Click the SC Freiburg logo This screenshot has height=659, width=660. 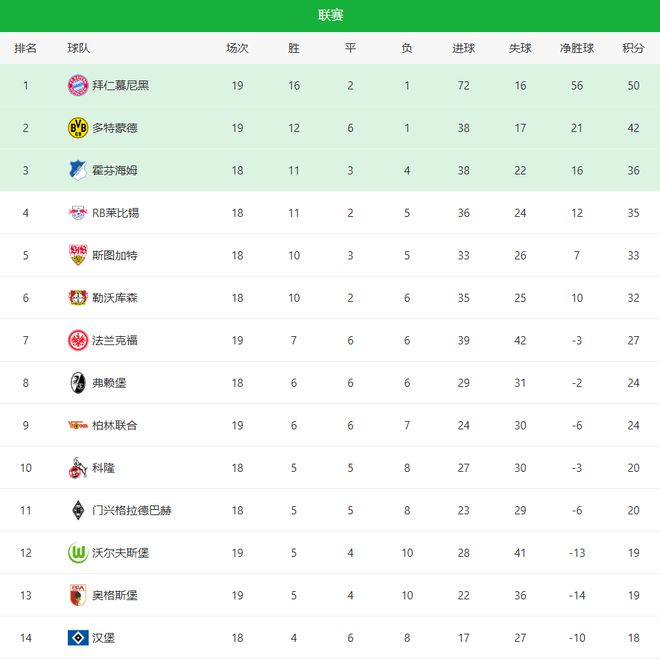click(78, 383)
